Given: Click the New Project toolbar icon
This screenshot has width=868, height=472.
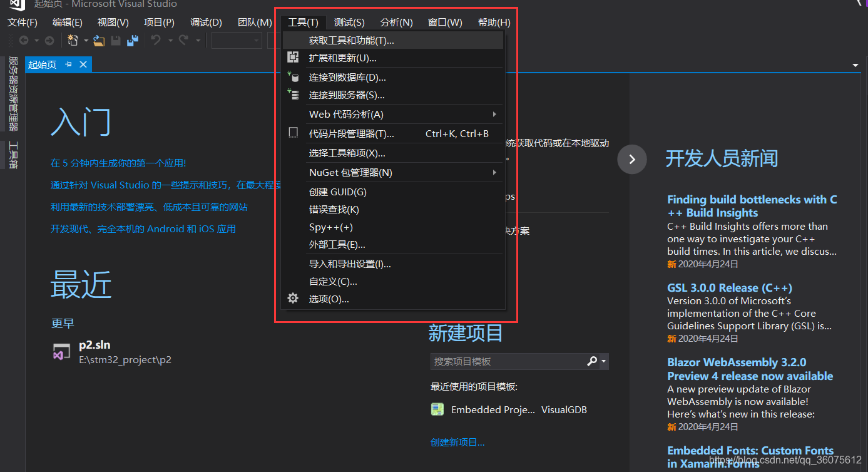Looking at the screenshot, I should pos(73,41).
